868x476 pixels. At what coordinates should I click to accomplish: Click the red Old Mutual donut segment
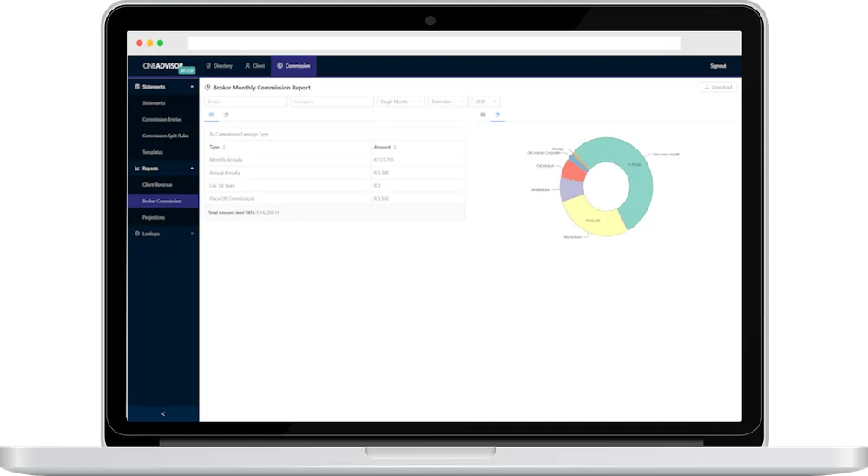574,170
